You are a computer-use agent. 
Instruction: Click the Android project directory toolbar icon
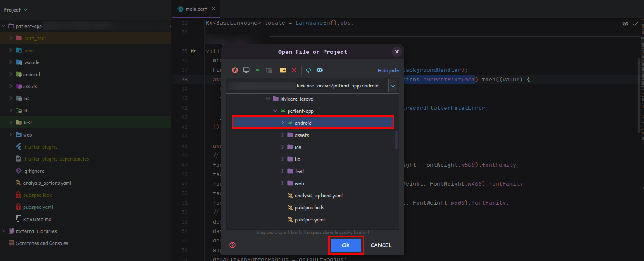coord(258,70)
